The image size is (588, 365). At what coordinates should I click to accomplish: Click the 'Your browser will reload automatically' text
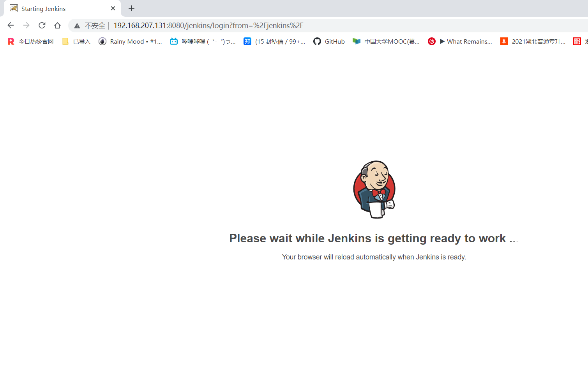tap(374, 257)
